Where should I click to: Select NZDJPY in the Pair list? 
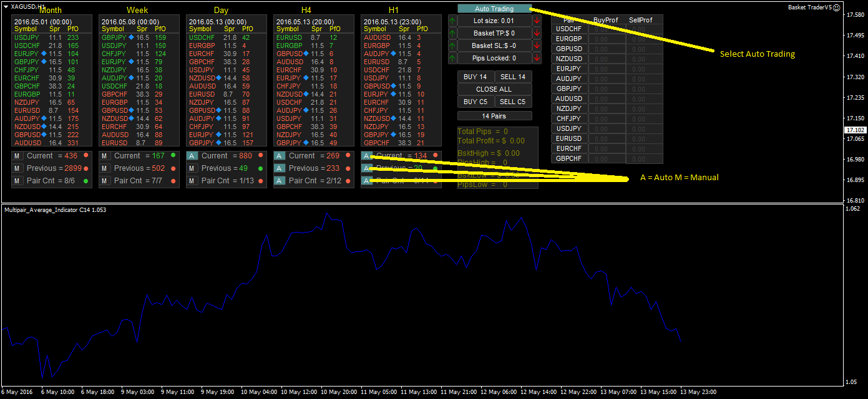(568, 108)
